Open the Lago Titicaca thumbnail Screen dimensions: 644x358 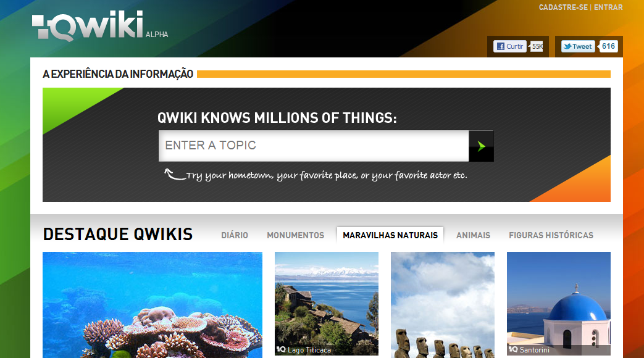coord(327,304)
